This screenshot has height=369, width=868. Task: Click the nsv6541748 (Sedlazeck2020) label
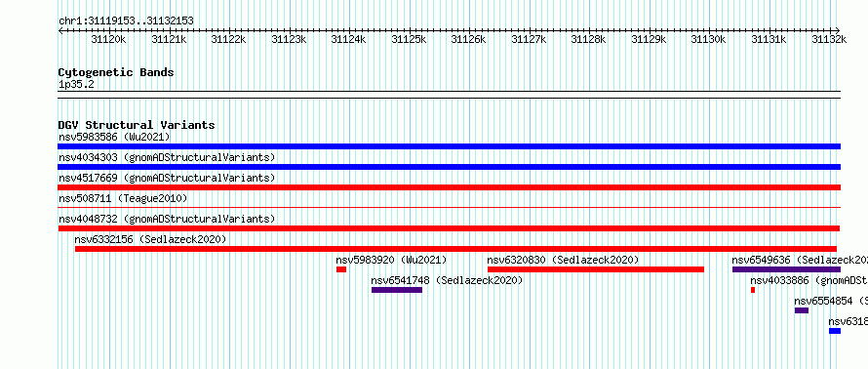448,280
